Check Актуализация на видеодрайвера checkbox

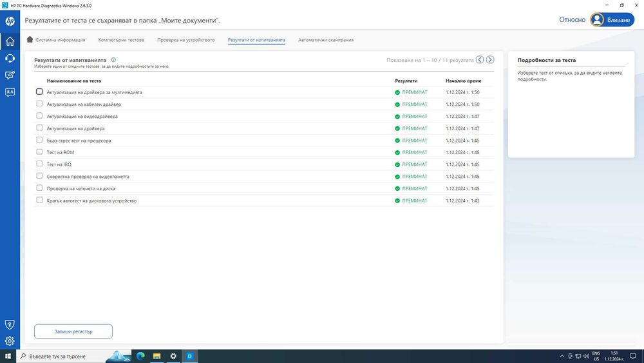pyautogui.click(x=39, y=115)
